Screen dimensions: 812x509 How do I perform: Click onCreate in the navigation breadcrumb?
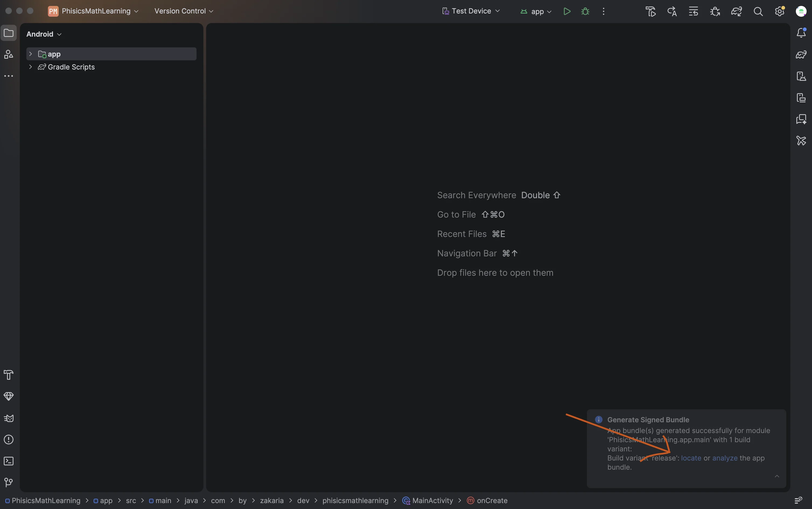[487, 500]
